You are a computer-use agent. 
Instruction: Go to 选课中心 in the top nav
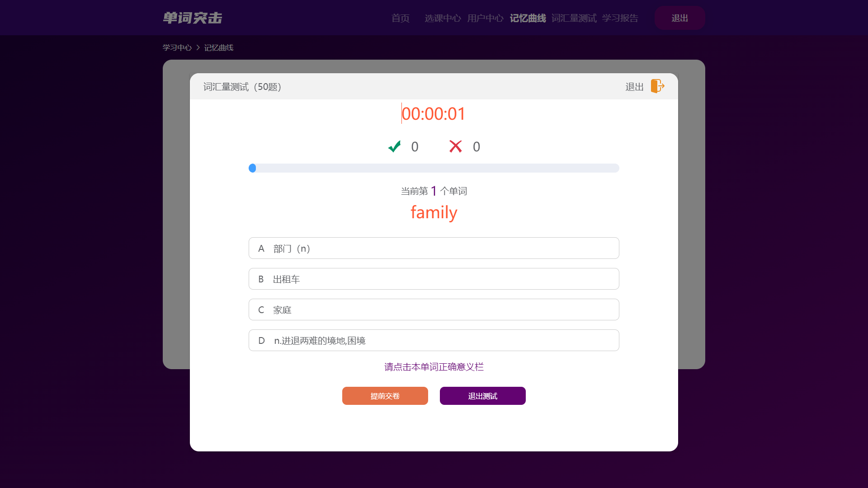443,18
